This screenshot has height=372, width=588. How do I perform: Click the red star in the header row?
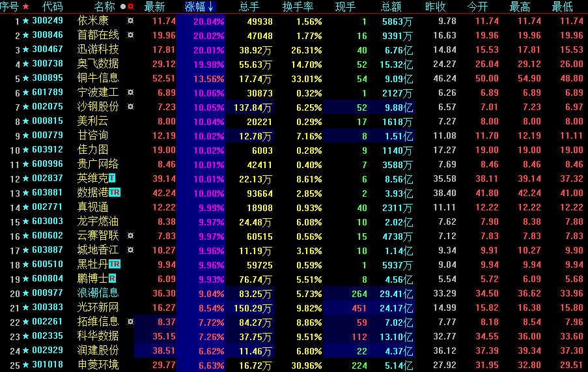(x=26, y=7)
